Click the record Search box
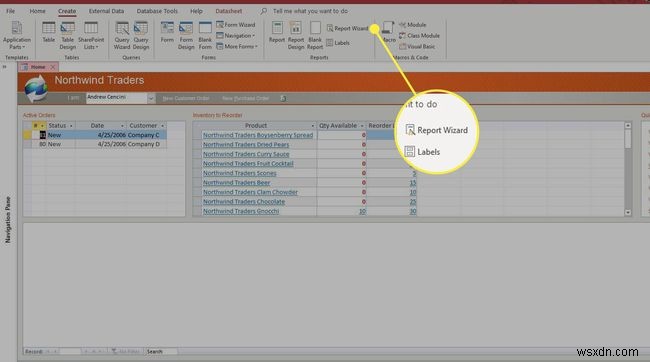Viewport: 650px width, 362px height. tap(161, 352)
